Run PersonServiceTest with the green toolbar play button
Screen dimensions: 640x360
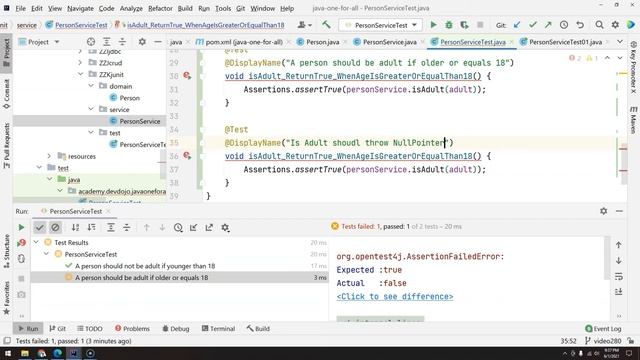(x=433, y=25)
